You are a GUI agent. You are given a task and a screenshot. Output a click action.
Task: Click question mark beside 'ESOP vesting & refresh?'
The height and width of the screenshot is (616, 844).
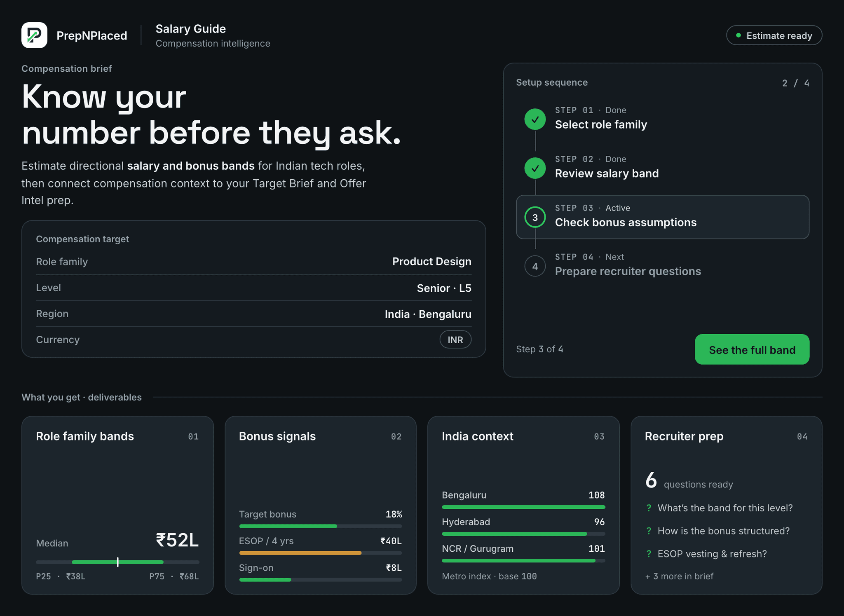[649, 554]
